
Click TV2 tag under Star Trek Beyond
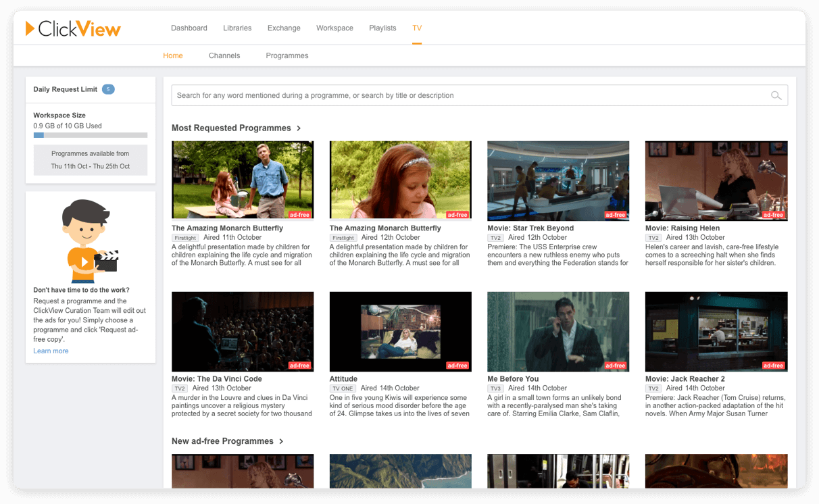(x=495, y=238)
